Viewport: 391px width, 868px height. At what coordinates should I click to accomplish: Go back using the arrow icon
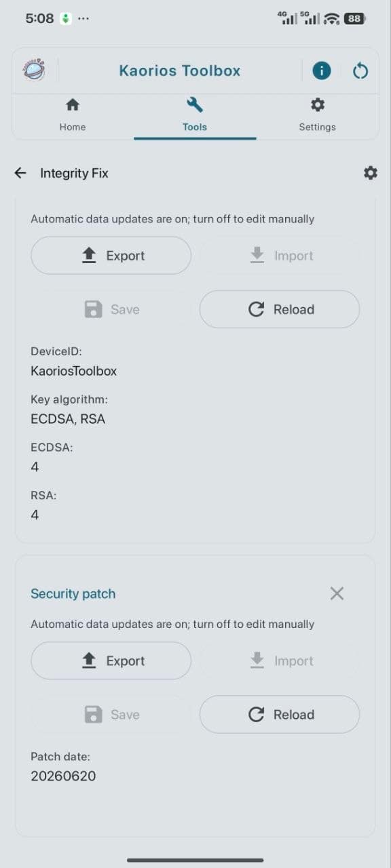point(20,173)
